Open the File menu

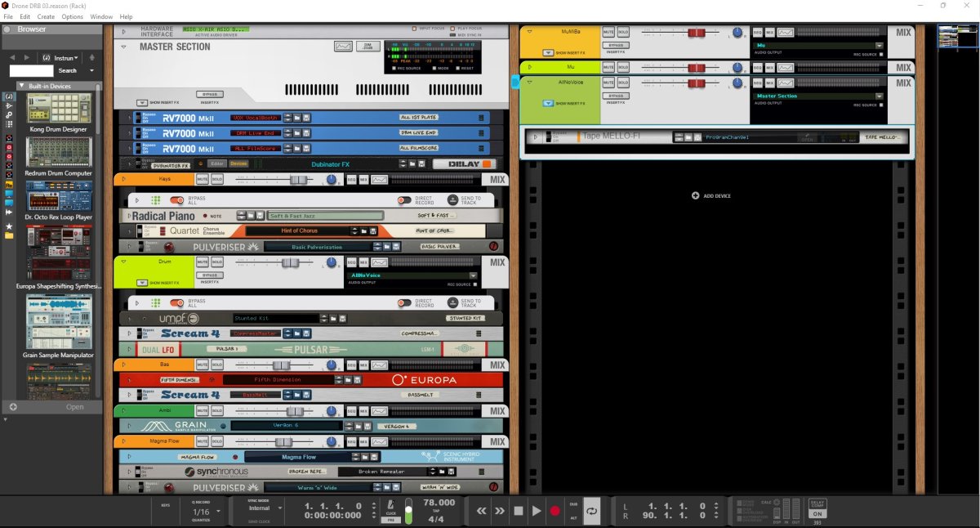(x=8, y=16)
